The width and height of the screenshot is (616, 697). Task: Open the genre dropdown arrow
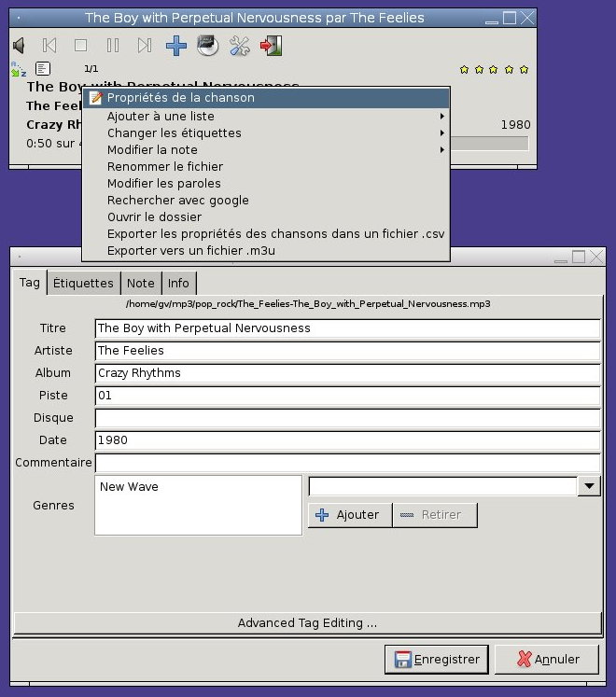point(589,486)
